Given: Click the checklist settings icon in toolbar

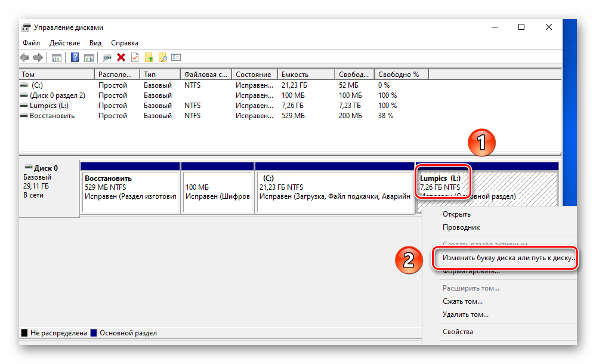Looking at the screenshot, I should (x=176, y=58).
